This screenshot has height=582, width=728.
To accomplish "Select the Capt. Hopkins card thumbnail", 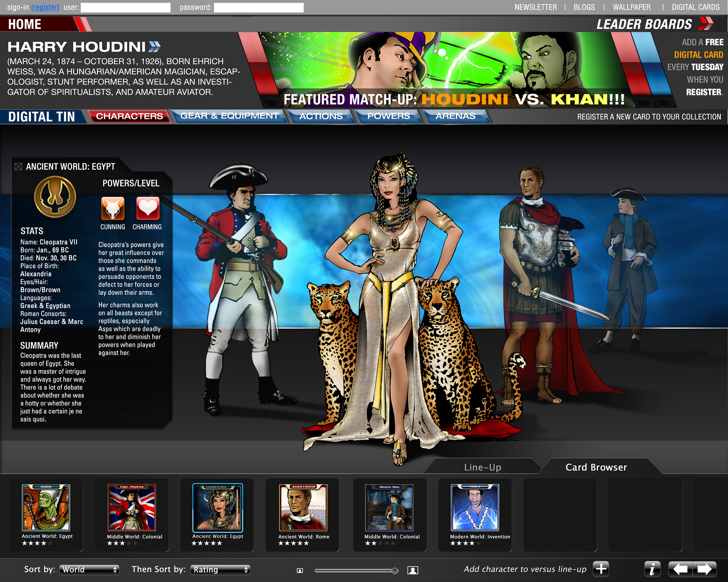I will pos(132,507).
